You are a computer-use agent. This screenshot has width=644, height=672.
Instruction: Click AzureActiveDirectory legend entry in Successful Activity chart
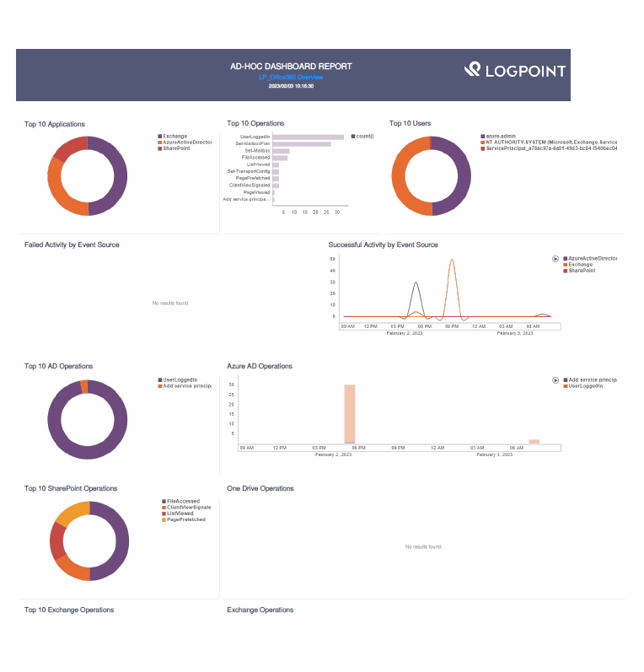pos(590,258)
